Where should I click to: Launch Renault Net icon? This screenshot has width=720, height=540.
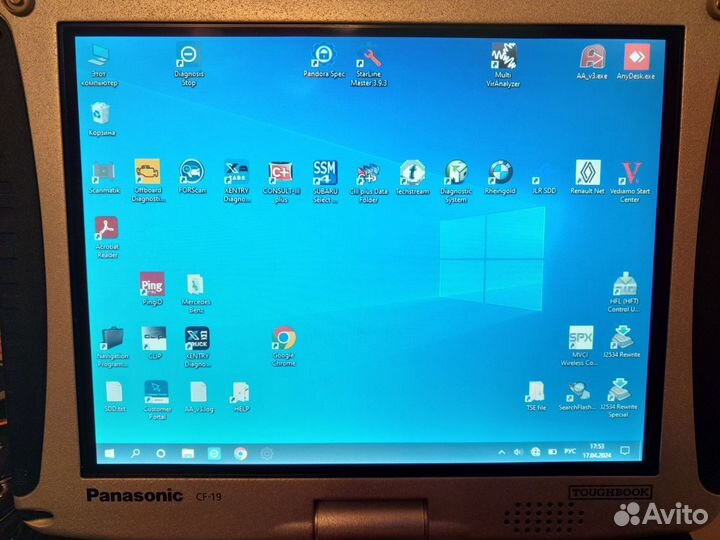588,177
